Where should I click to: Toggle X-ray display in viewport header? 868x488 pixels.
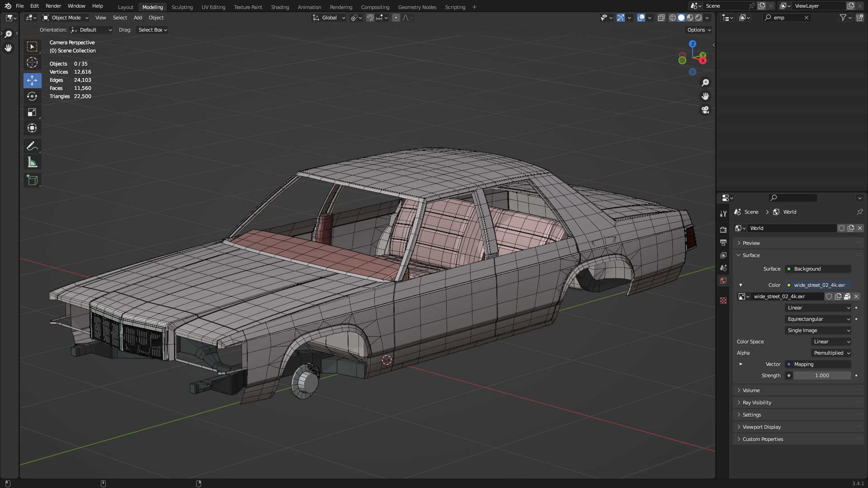[661, 18]
